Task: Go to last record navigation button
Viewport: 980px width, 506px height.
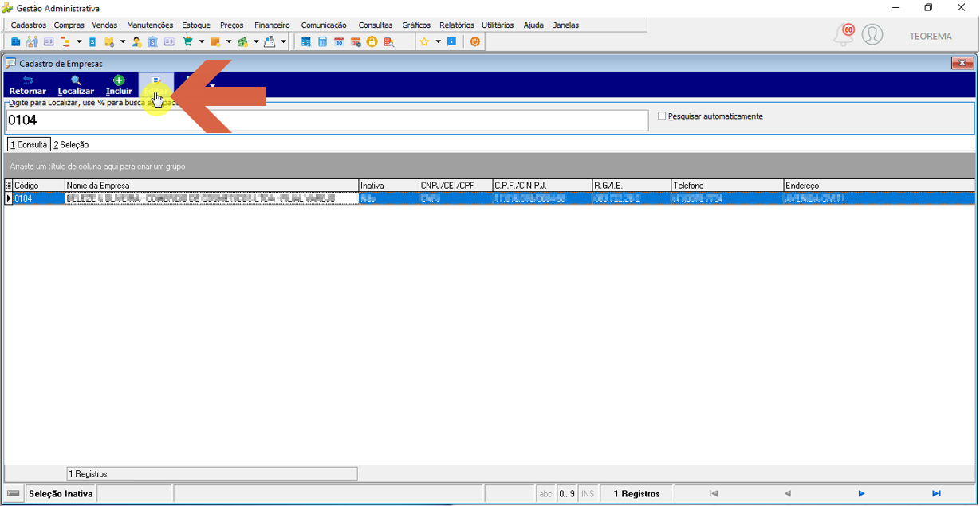Action: click(x=936, y=494)
